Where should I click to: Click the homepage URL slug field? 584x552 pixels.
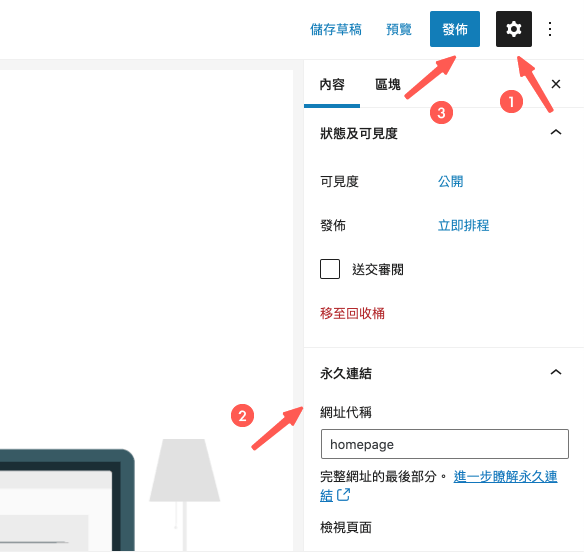coord(445,444)
